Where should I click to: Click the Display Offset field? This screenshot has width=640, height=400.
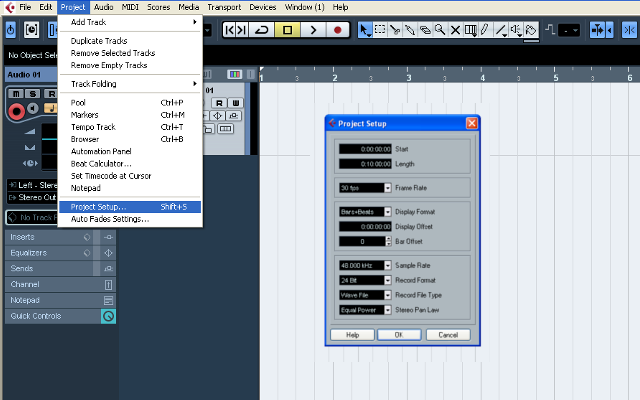tap(365, 227)
